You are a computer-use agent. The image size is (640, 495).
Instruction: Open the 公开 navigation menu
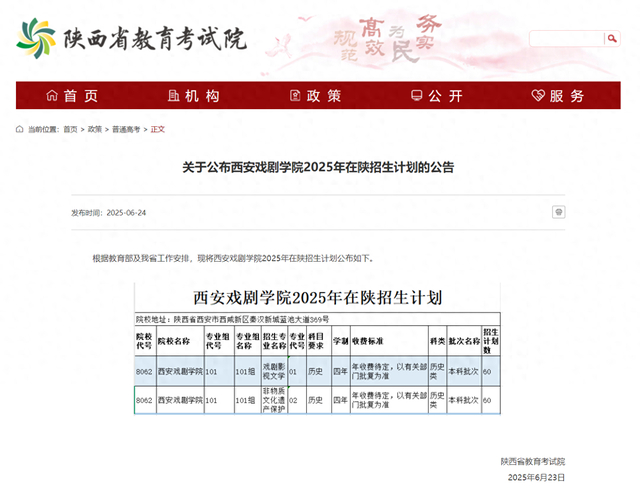(x=437, y=95)
